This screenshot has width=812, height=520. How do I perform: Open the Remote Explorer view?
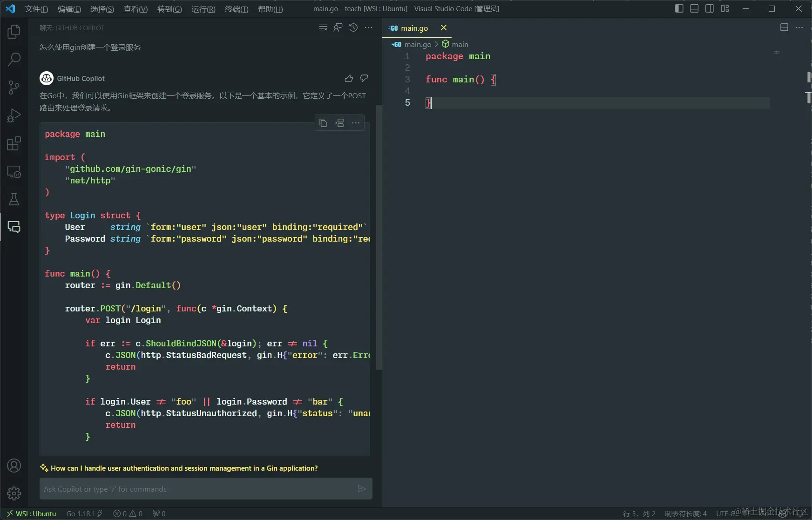[x=14, y=172]
